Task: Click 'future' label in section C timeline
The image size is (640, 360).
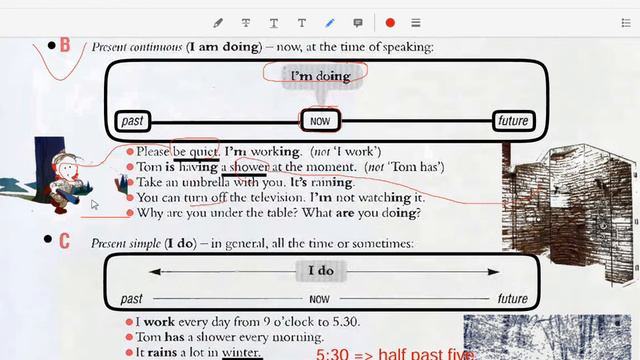Action: pos(513,299)
